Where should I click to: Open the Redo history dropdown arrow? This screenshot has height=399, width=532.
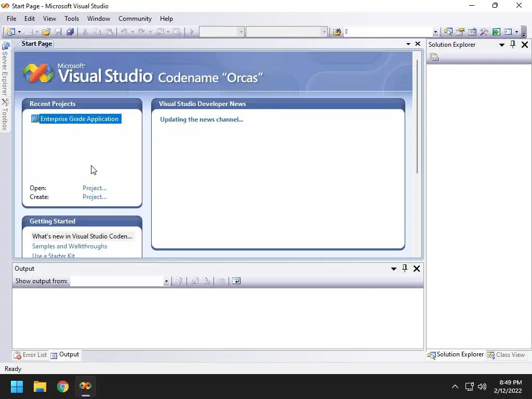point(150,32)
